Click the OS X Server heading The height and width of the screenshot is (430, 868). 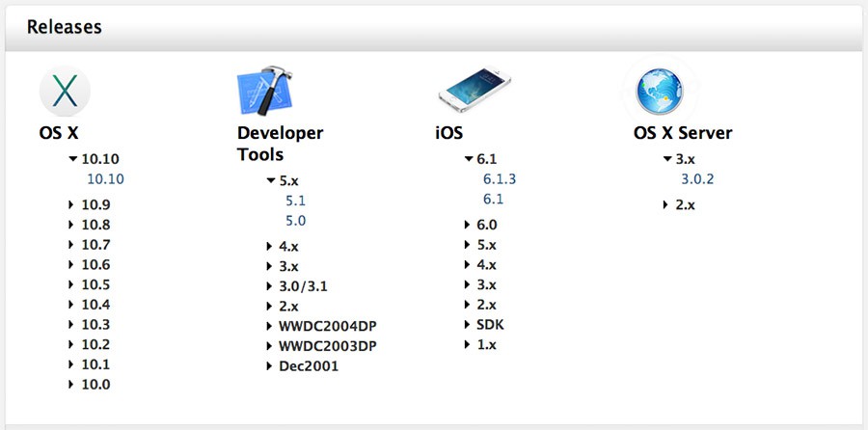(683, 133)
